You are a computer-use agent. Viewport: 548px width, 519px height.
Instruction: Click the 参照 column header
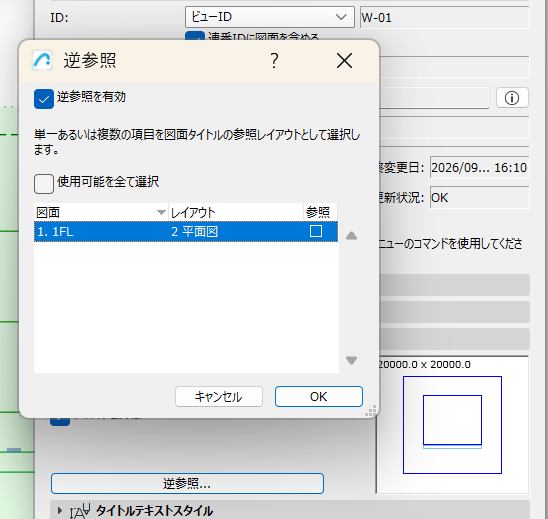320,212
